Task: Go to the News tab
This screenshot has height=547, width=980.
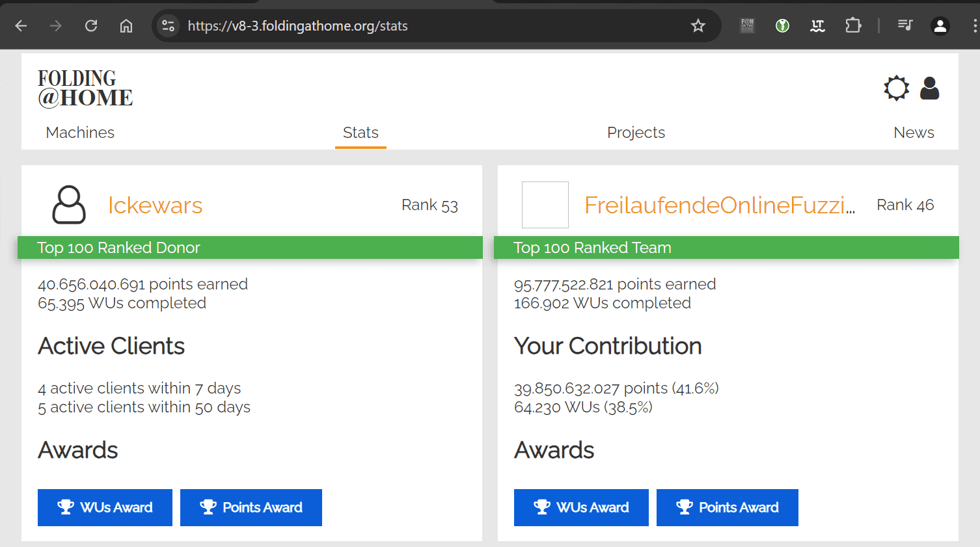Action: point(914,133)
